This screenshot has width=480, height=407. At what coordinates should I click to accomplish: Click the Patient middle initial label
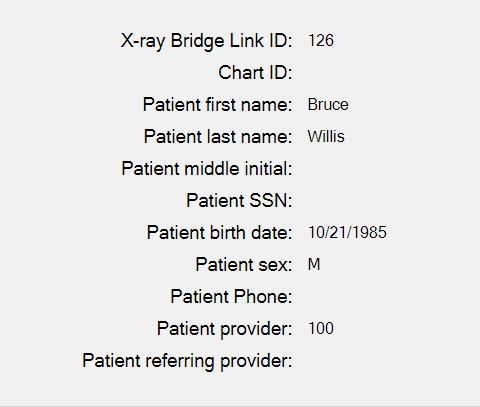207,168
